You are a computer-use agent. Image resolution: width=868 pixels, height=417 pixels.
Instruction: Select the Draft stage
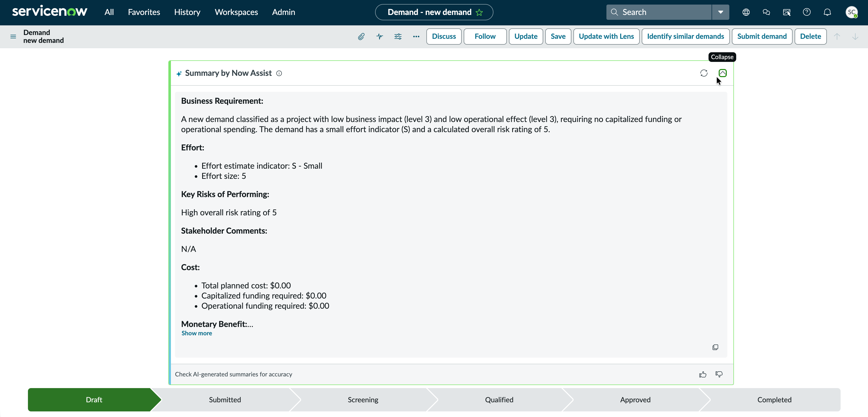[x=94, y=400]
